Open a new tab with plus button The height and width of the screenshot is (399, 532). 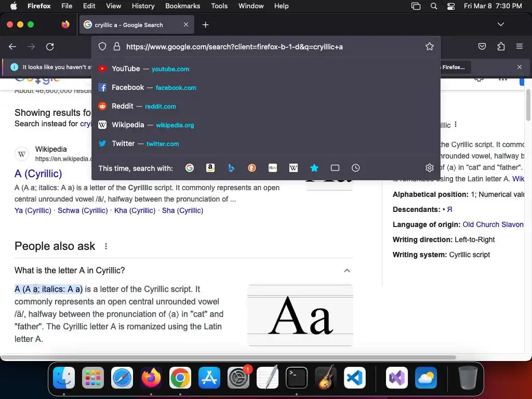tap(205, 25)
